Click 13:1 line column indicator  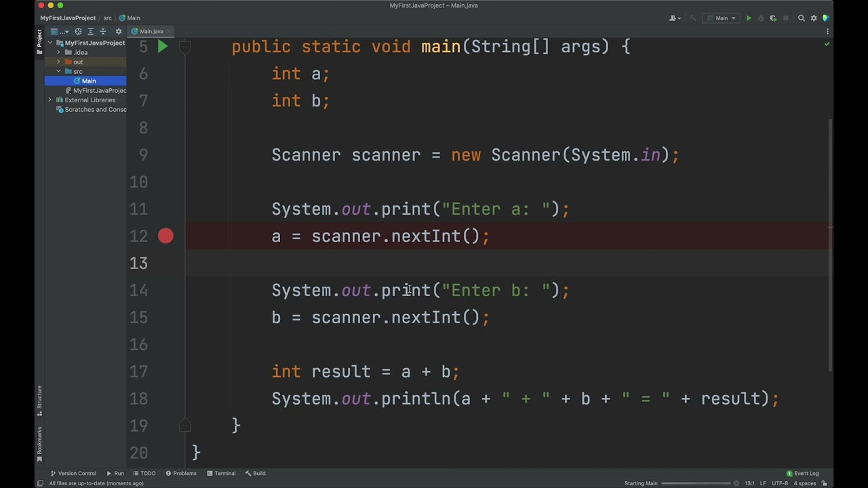(x=749, y=483)
